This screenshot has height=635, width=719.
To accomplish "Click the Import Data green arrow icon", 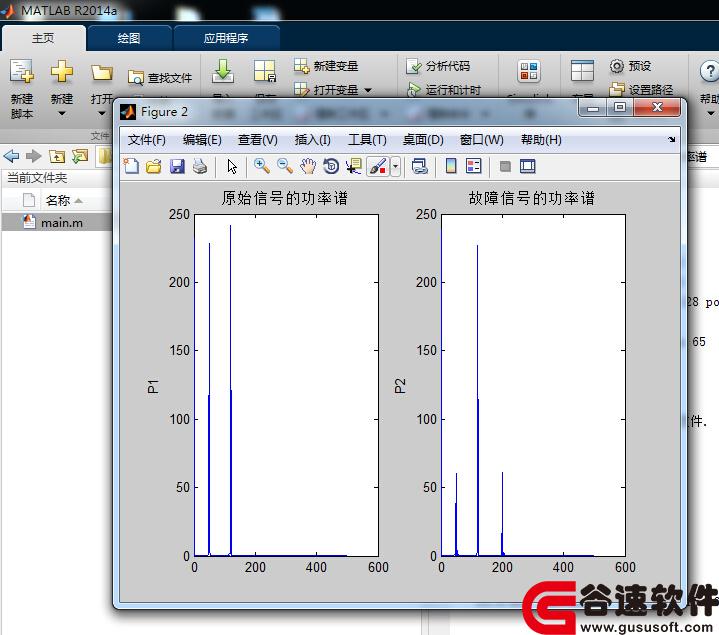I will coord(223,72).
